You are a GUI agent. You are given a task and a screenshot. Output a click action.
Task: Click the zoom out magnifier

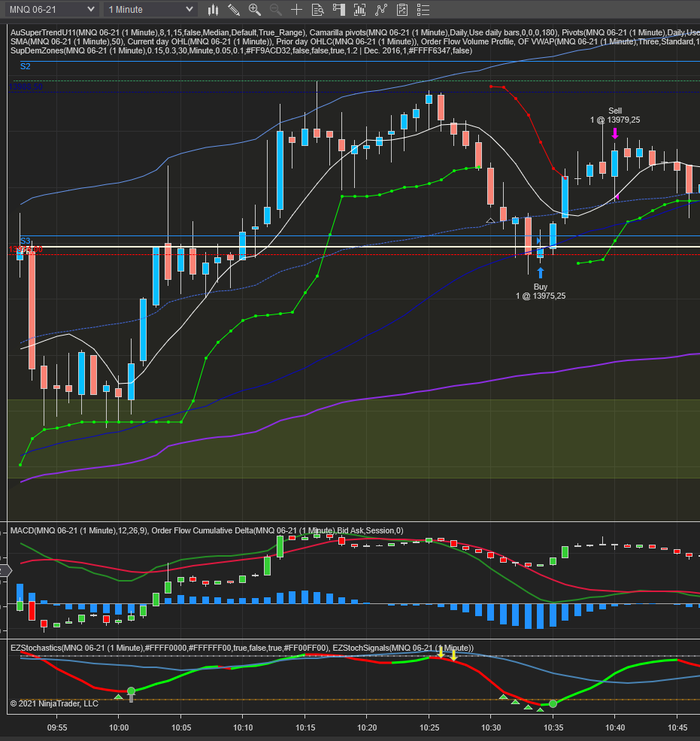click(275, 10)
